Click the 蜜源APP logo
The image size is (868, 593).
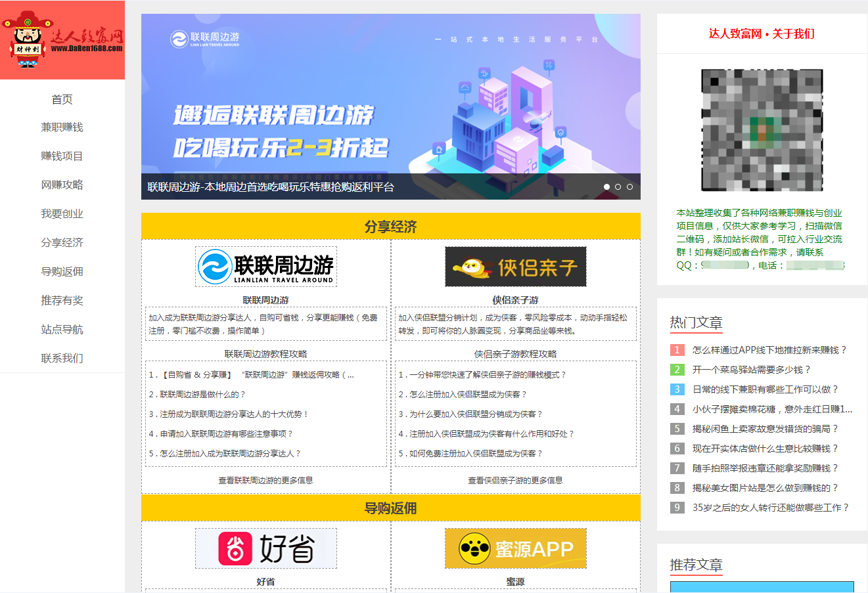coord(516,548)
